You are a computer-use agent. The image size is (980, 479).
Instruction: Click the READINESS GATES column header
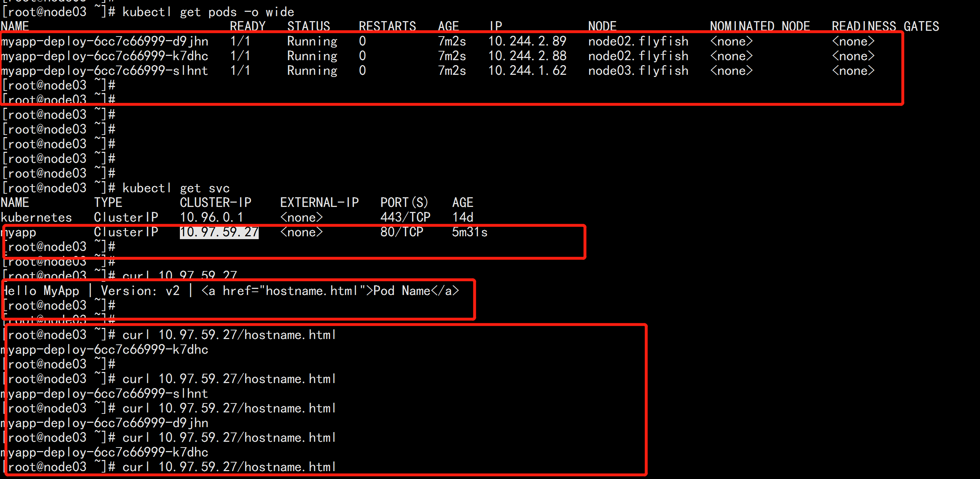point(885,26)
